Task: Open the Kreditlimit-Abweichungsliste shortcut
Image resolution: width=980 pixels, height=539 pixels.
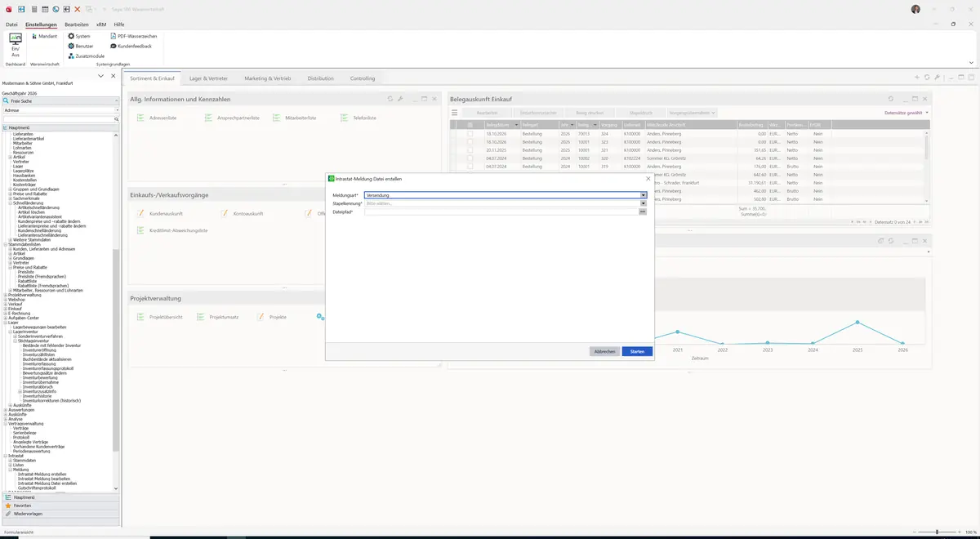Action: [x=171, y=230]
